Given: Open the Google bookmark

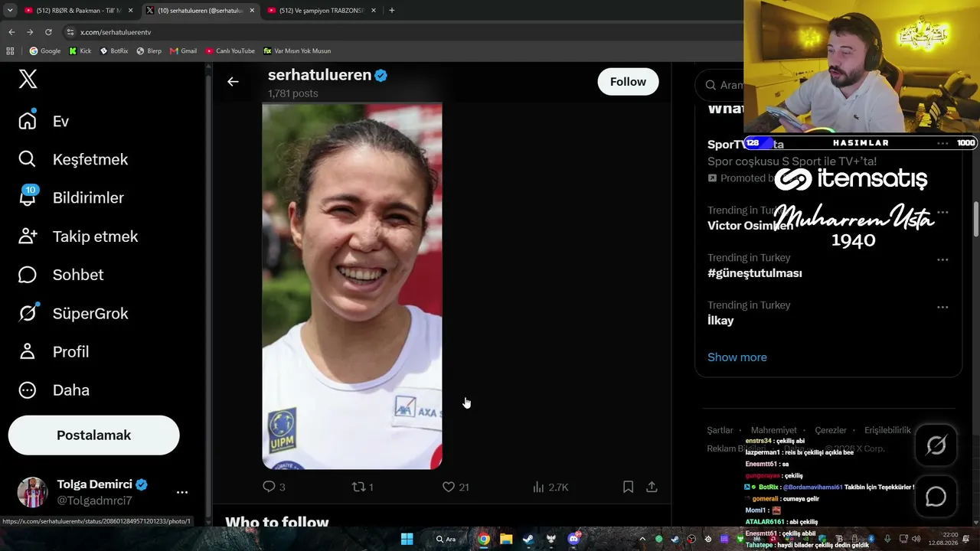Looking at the screenshot, I should click(45, 51).
